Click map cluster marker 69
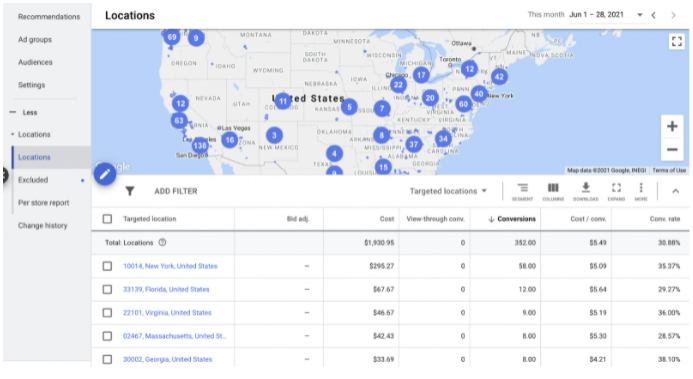The image size is (693, 379). [x=171, y=37]
